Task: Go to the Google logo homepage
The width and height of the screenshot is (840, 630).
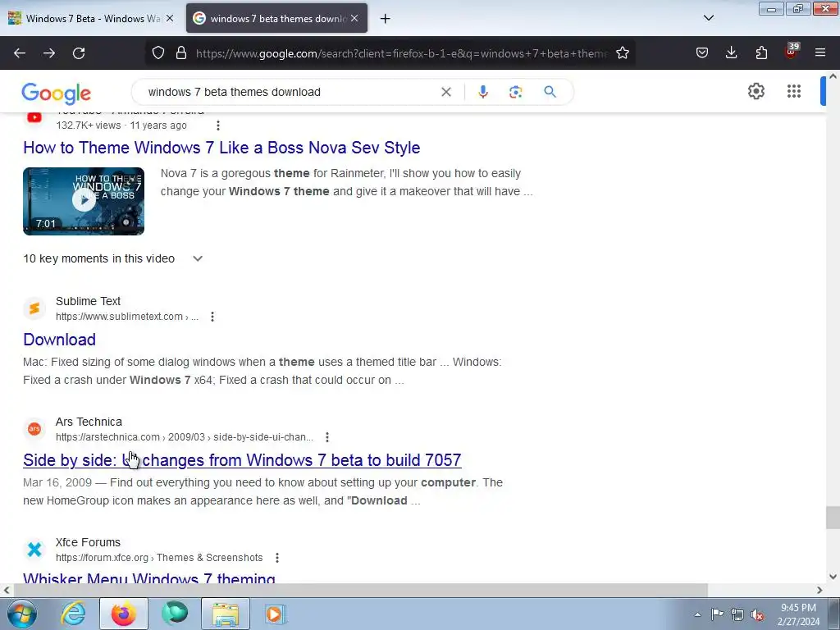Action: coord(57,94)
